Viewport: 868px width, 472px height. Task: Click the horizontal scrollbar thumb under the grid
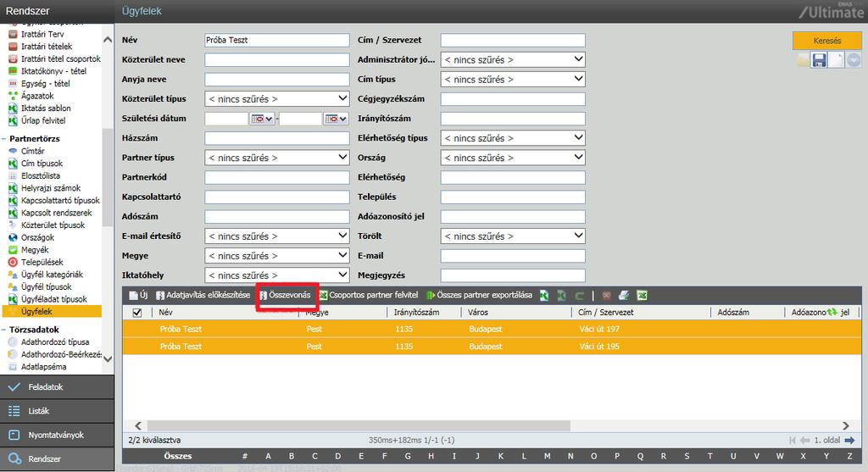pyautogui.click(x=358, y=425)
